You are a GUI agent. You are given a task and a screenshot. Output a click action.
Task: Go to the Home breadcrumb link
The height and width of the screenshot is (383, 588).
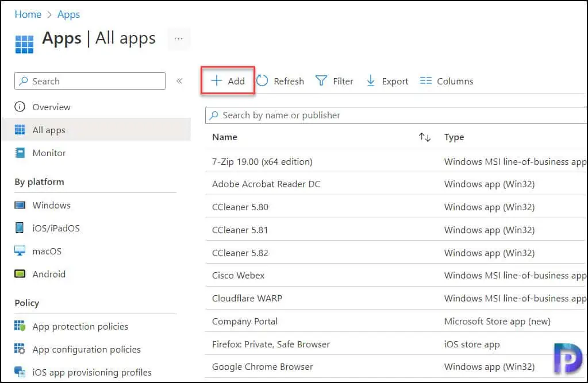pyautogui.click(x=28, y=14)
